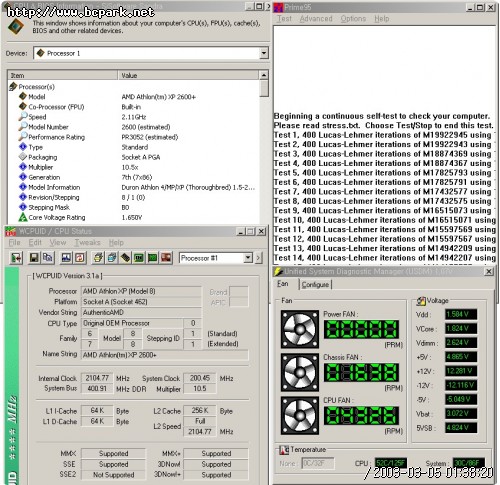Click the 'Performance Rating' row in Sandra
The height and width of the screenshot is (485, 500).
tap(133, 137)
